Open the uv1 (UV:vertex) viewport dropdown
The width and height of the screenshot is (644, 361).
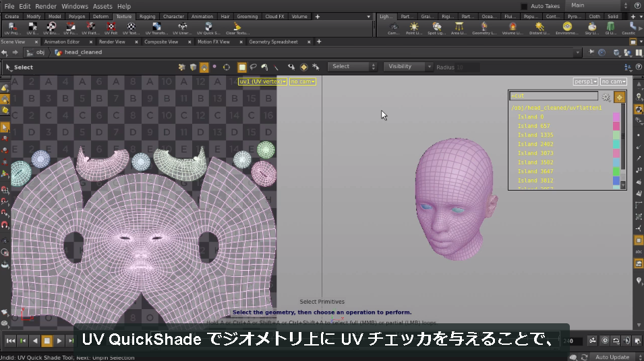[262, 81]
